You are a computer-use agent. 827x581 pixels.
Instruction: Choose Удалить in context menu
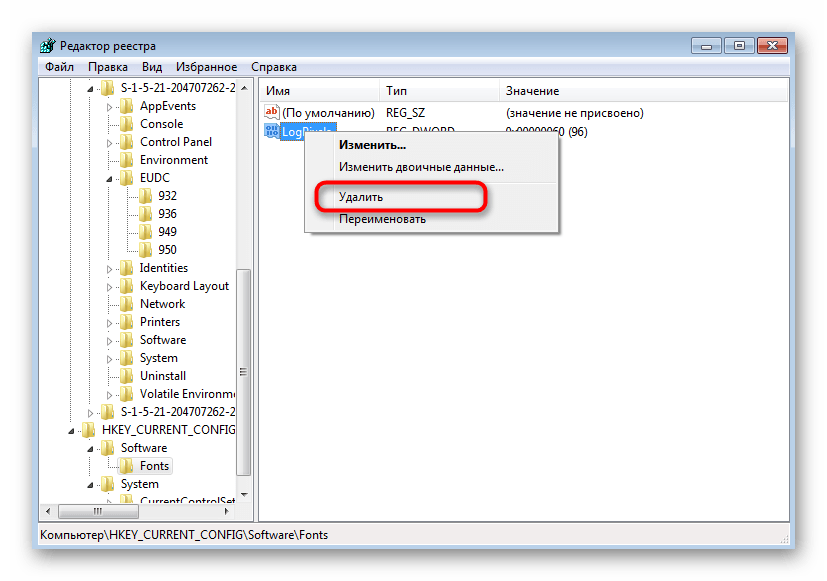coord(431,197)
